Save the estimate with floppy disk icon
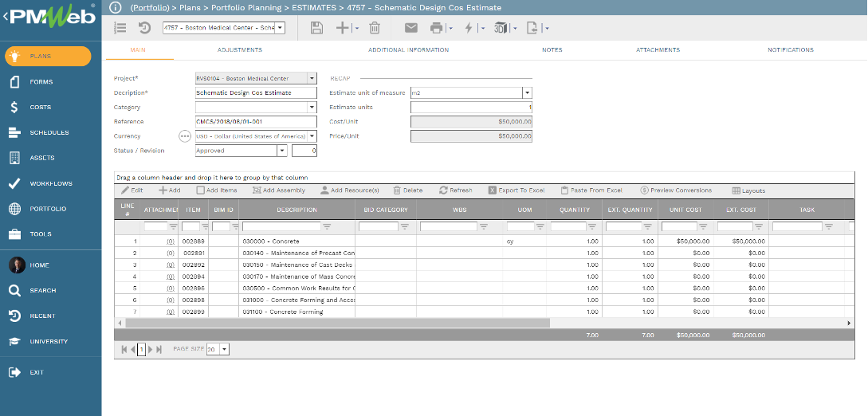This screenshot has width=868, height=416. pyautogui.click(x=316, y=28)
